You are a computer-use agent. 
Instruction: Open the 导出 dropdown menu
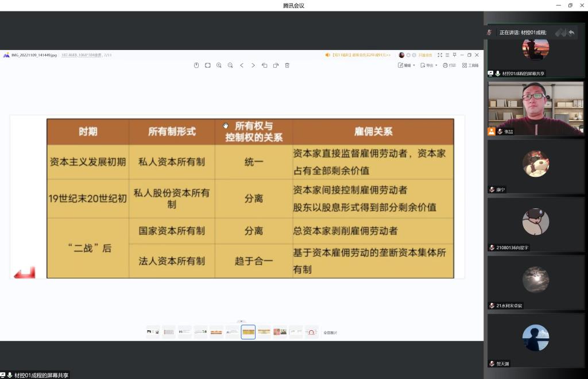coord(429,65)
